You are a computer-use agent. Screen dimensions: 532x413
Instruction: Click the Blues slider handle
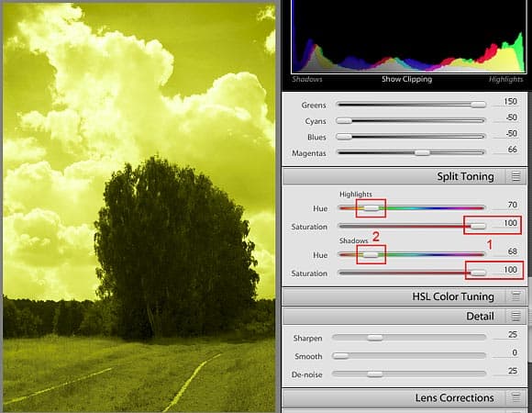(344, 137)
